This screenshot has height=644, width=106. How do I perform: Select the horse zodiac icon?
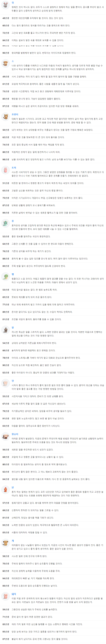pyautogui.click(x=5, y=330)
